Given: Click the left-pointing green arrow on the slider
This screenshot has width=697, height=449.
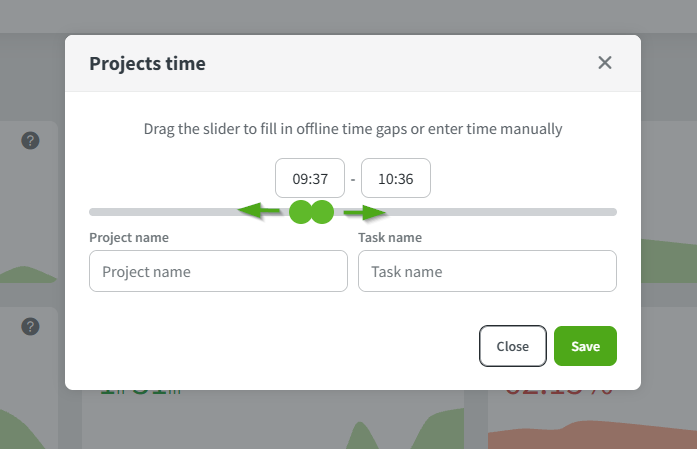Looking at the screenshot, I should tap(258, 211).
